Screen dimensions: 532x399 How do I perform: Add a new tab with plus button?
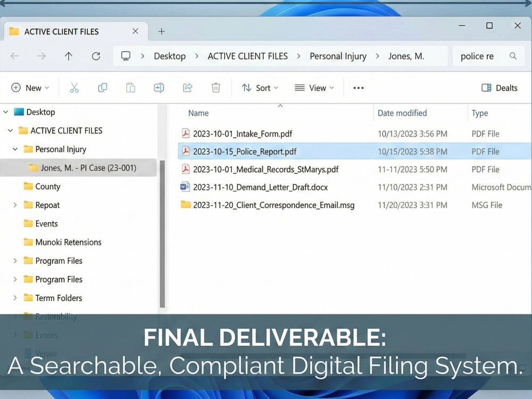pos(162,31)
